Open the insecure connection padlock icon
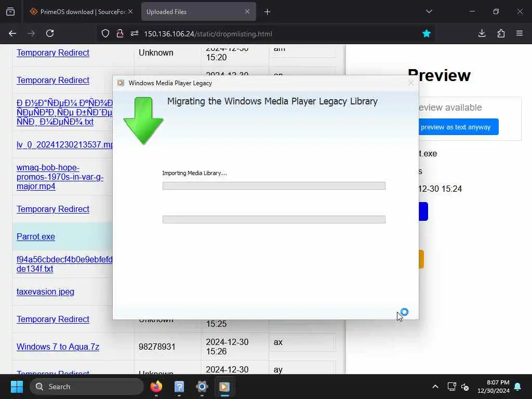The width and height of the screenshot is (532, 399). (120, 33)
